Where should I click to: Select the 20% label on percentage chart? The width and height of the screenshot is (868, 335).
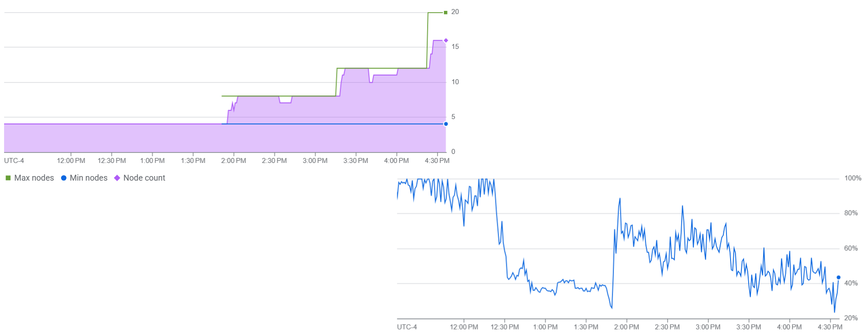coord(851,318)
